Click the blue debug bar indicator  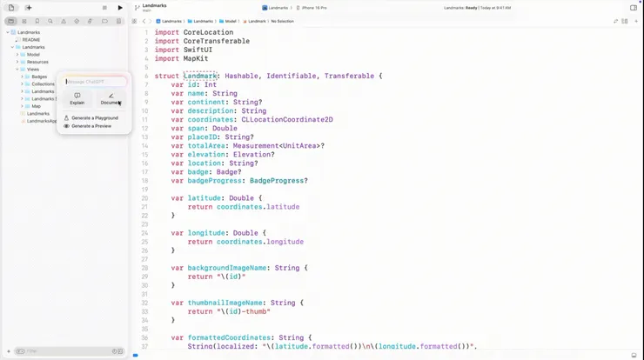pyautogui.click(x=136, y=355)
